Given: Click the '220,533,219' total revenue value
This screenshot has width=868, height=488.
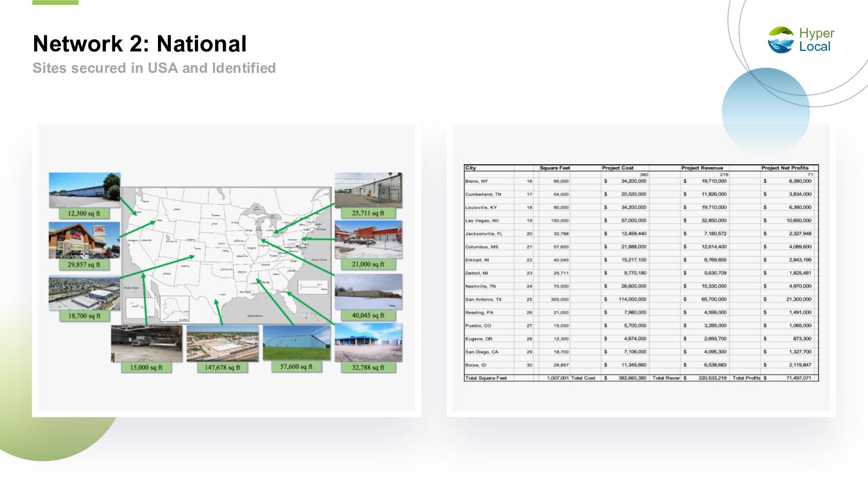Looking at the screenshot, I should (x=713, y=378).
